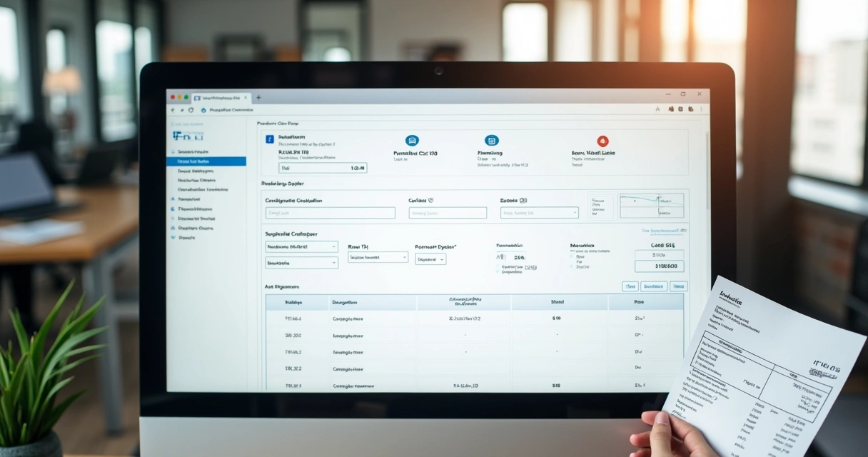Click the red circular alert icon in the summary row
868x457 pixels.
tap(602, 141)
